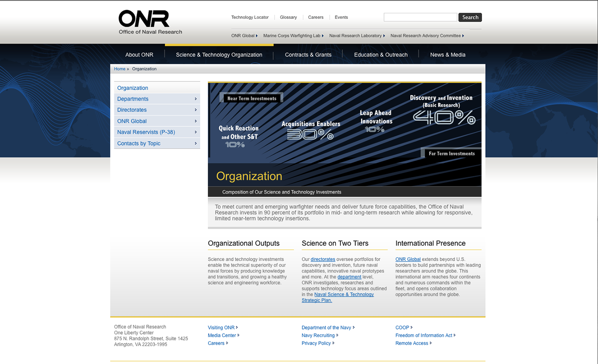
Task: Open the About ONR menu
Action: 139,55
